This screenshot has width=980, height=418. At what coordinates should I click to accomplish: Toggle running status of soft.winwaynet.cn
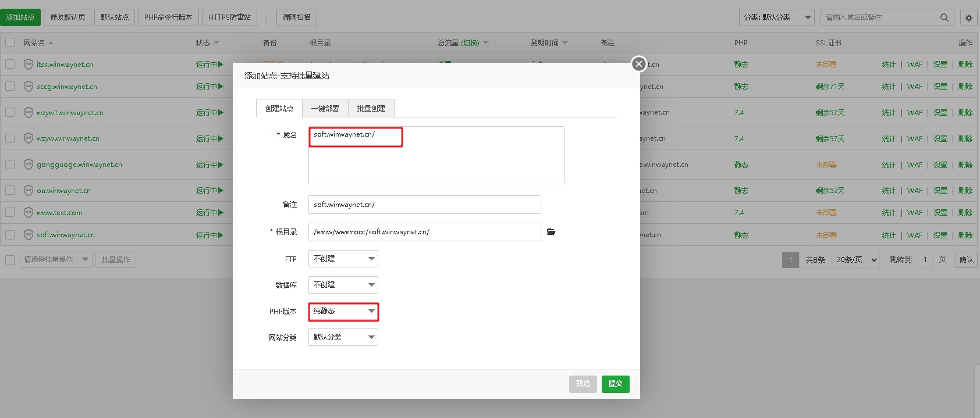210,235
